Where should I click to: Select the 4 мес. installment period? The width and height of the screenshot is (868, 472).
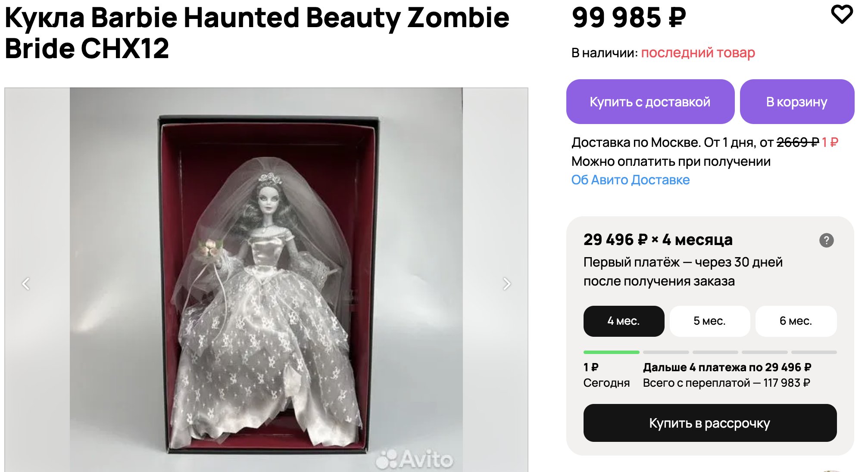[623, 321]
